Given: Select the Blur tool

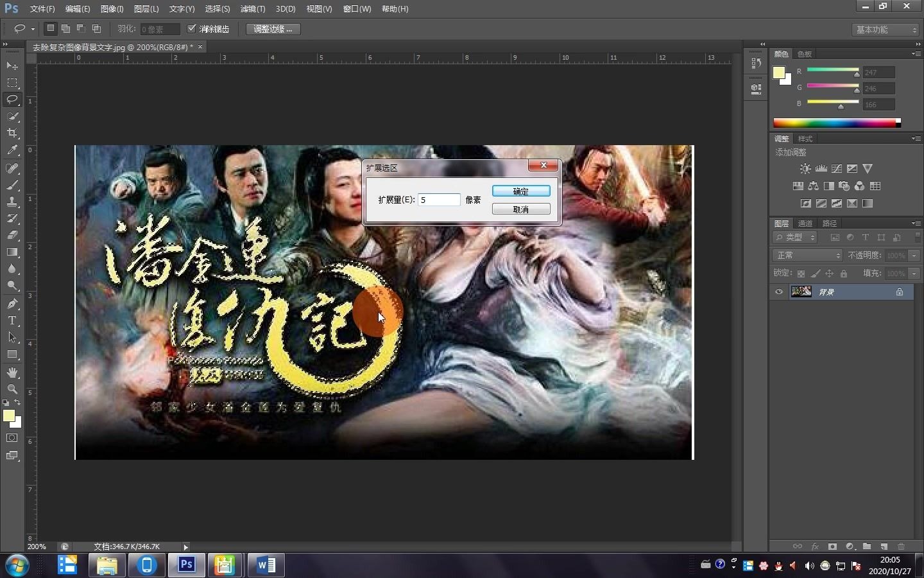Looking at the screenshot, I should click(x=12, y=268).
